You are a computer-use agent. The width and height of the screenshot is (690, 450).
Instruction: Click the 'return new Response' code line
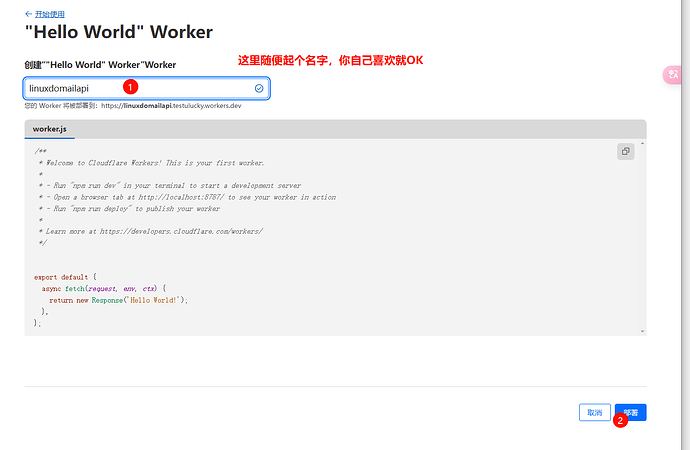[118, 300]
